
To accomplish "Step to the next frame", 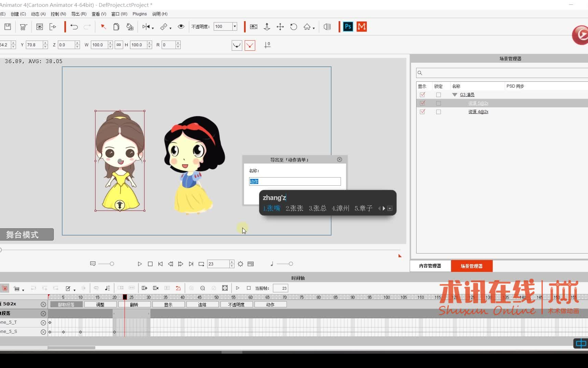I will coord(181,264).
